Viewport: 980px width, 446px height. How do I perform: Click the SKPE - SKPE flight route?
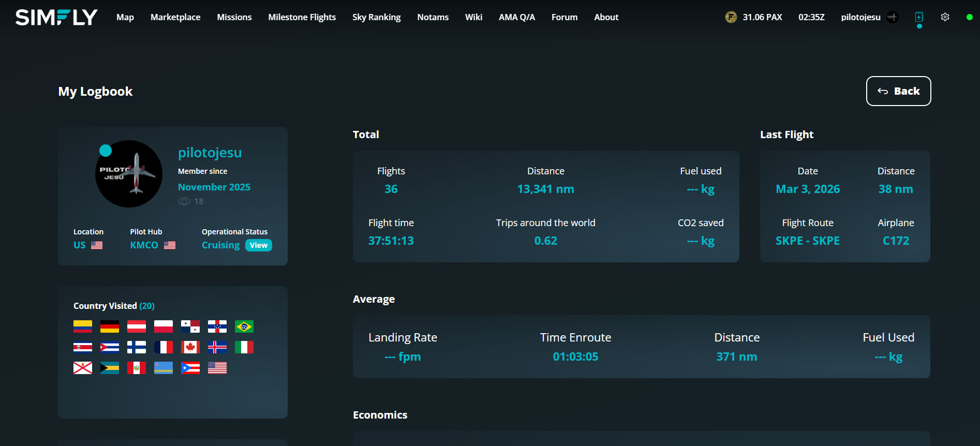(x=807, y=241)
